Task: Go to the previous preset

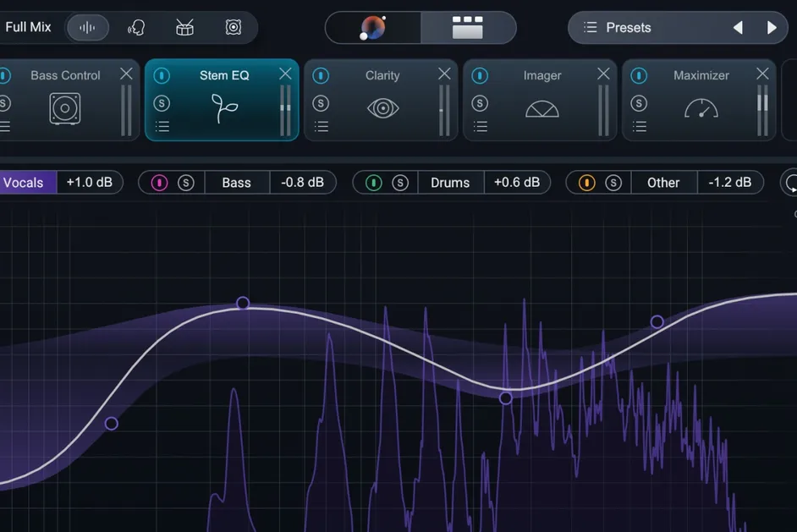Action: click(738, 27)
